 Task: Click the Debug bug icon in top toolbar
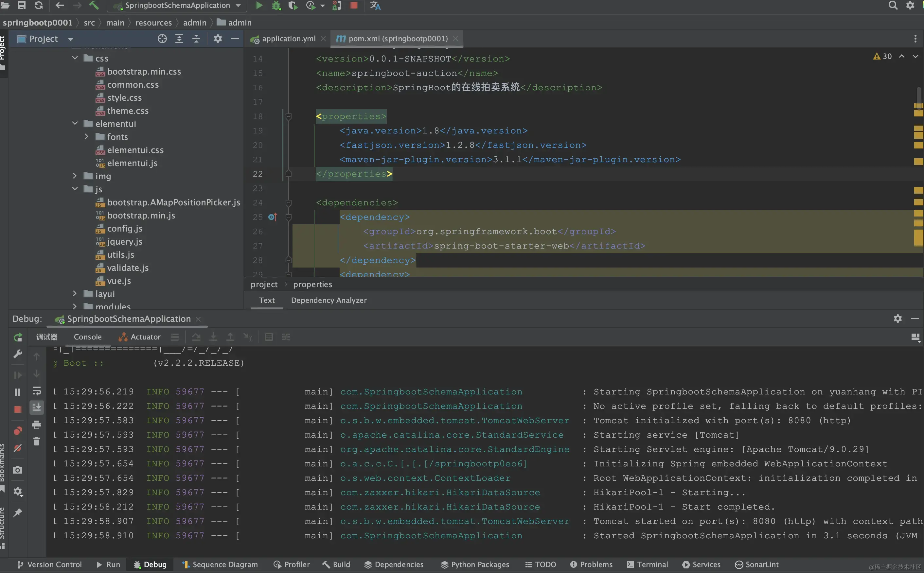click(x=276, y=5)
